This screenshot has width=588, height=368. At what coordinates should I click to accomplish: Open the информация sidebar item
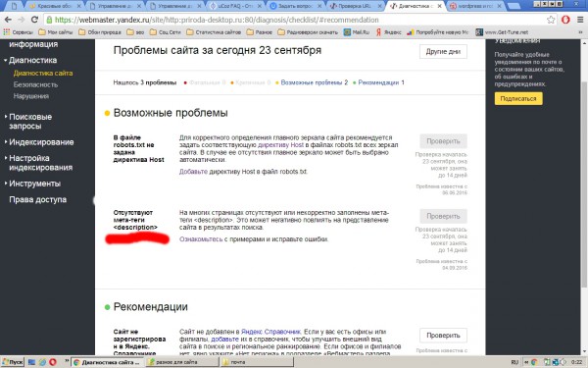pos(33,44)
